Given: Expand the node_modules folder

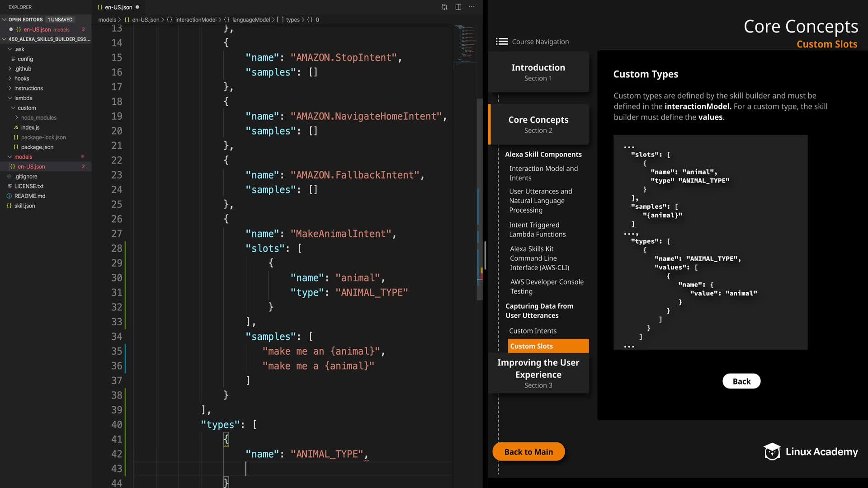Looking at the screenshot, I should [17, 118].
